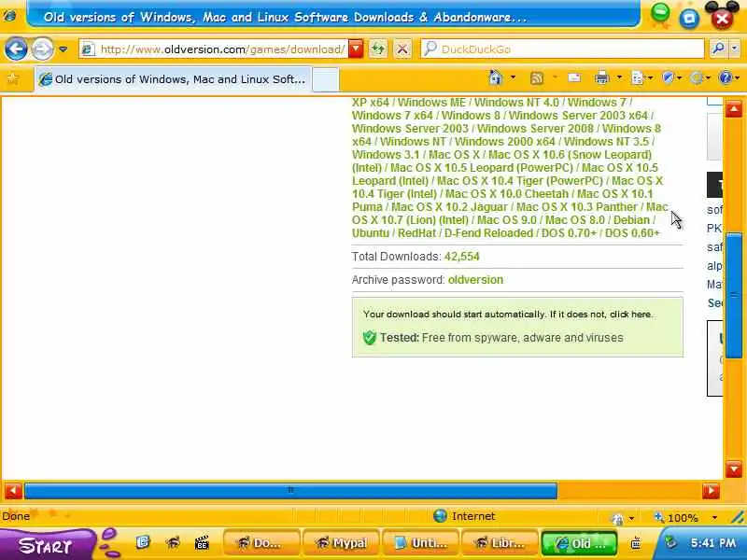Click the Total Downloads 42,554 value
This screenshot has height=560, width=747.
coord(461,256)
